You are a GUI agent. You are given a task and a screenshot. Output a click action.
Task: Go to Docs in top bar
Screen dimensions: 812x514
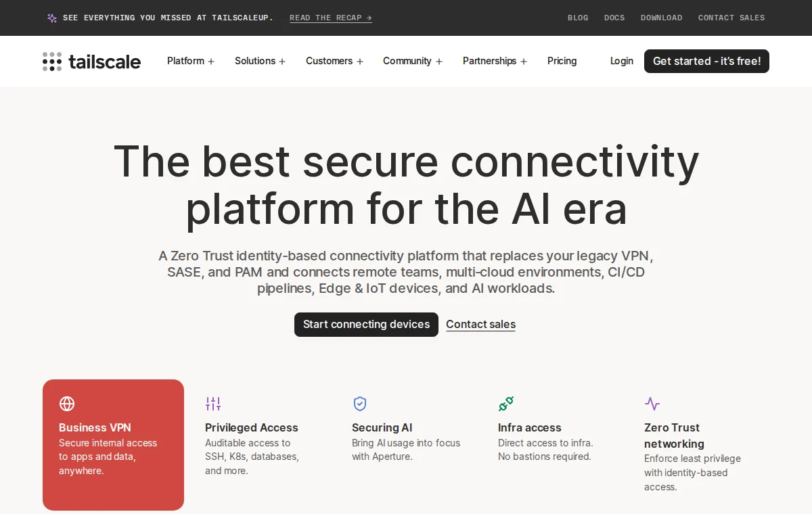(614, 18)
